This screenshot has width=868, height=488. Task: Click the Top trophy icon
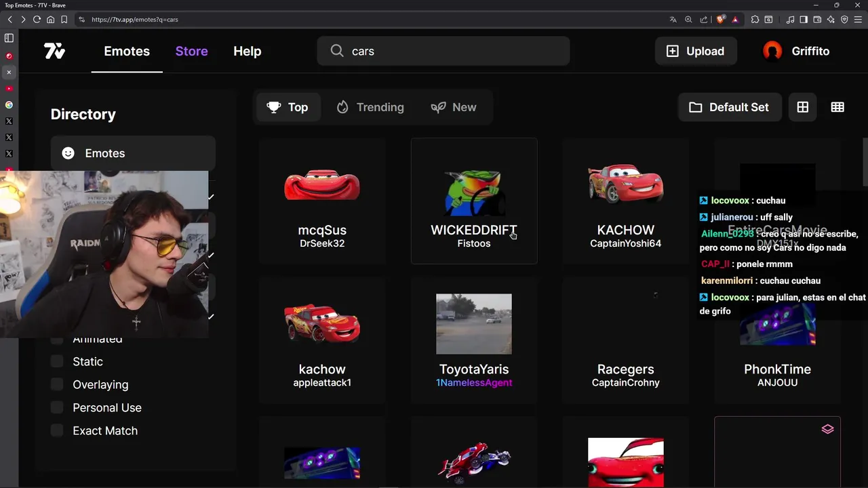[274, 107]
